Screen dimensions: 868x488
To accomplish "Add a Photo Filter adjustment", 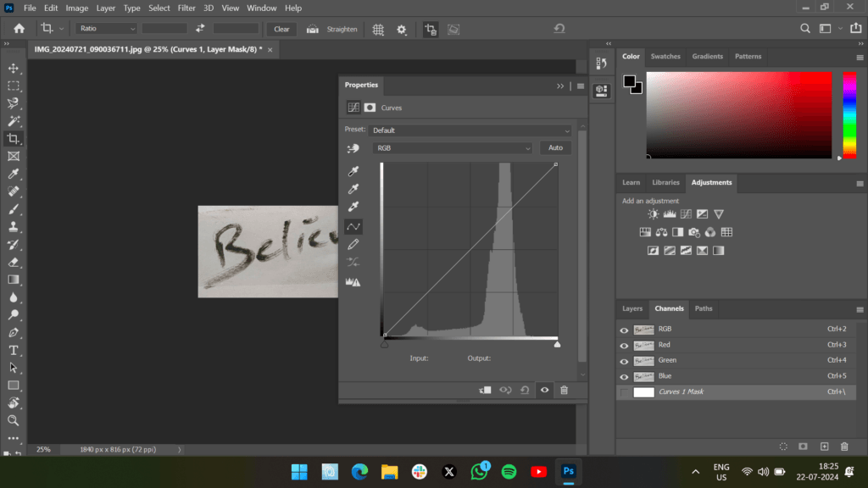I will coord(693,232).
